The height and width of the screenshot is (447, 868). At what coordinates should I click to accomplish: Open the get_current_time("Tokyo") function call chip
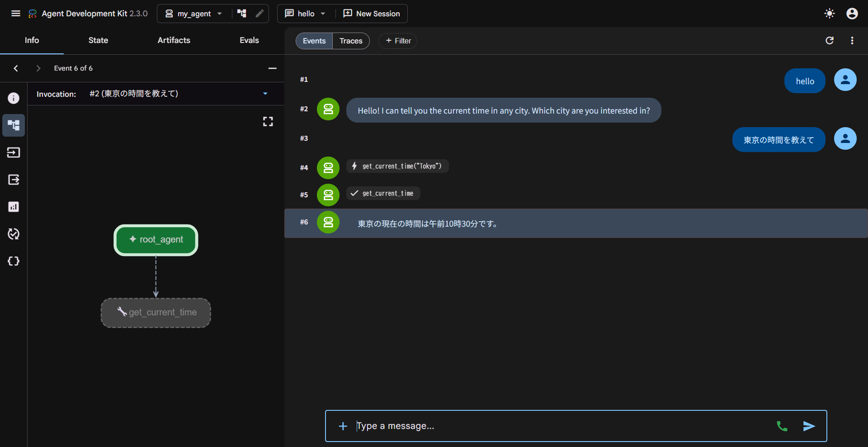click(397, 166)
